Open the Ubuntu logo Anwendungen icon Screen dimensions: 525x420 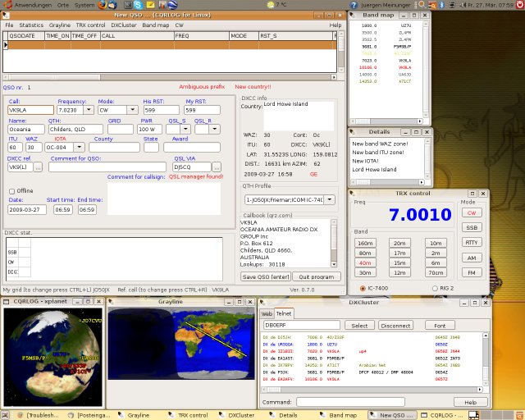pos(7,5)
